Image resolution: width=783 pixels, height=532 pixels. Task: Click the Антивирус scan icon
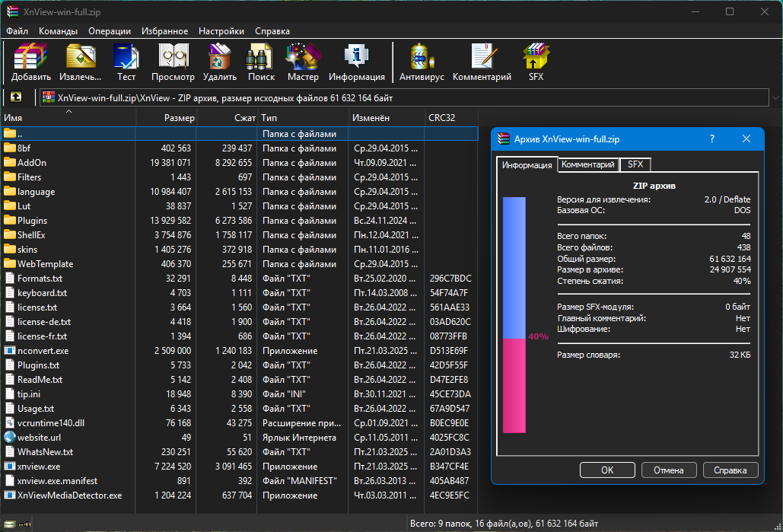tap(422, 62)
